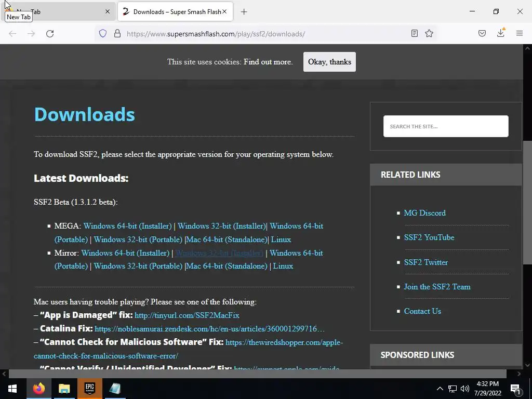The height and width of the screenshot is (399, 532).
Task: Open the volume speaker tray icon
Action: [465, 389]
